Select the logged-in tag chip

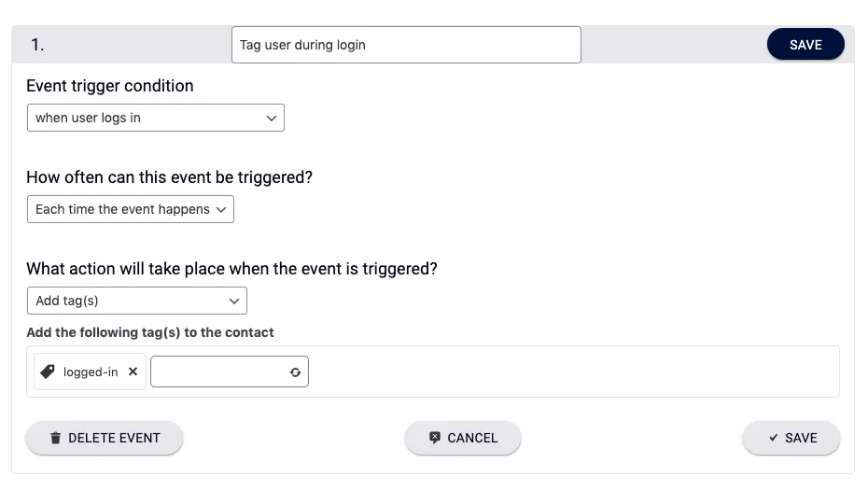click(x=90, y=372)
